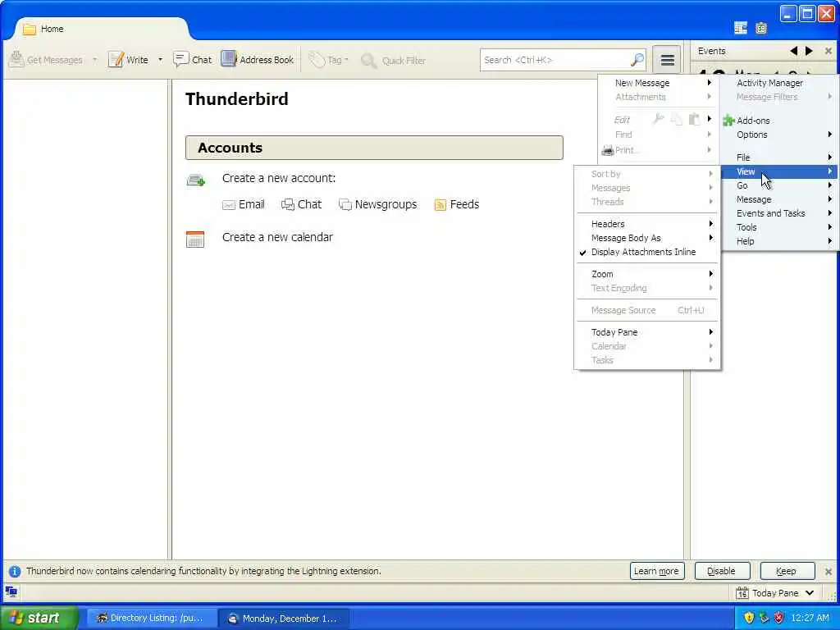Expand the New Message submenu
840x630 pixels.
[659, 83]
